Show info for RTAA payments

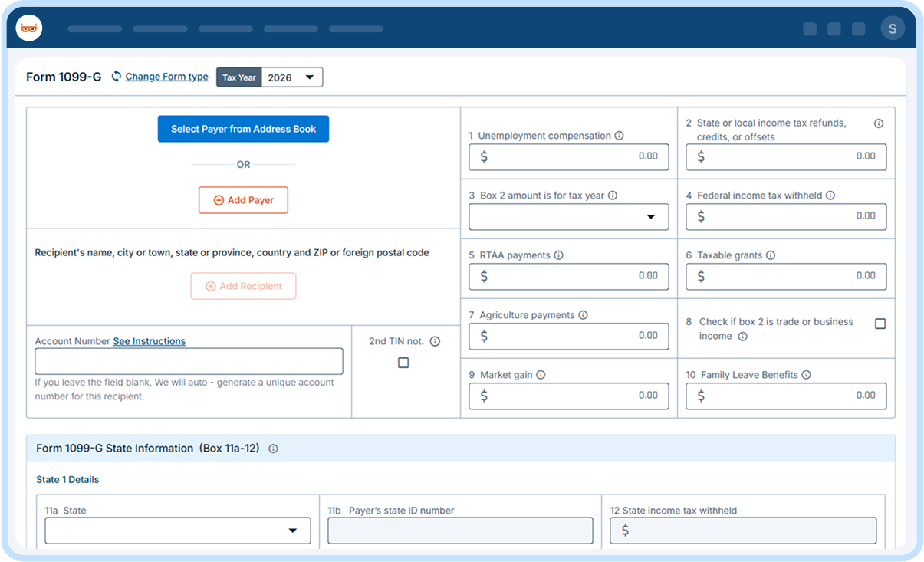tap(558, 255)
